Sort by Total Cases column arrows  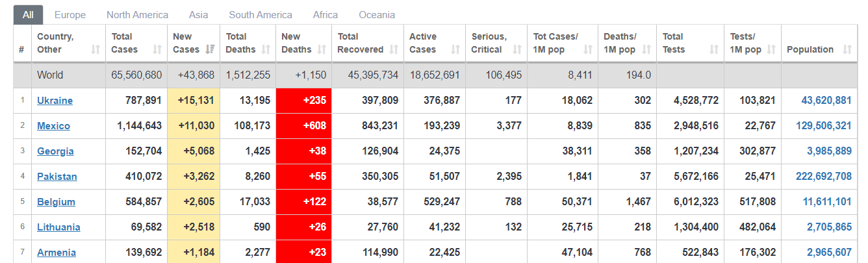(x=157, y=49)
